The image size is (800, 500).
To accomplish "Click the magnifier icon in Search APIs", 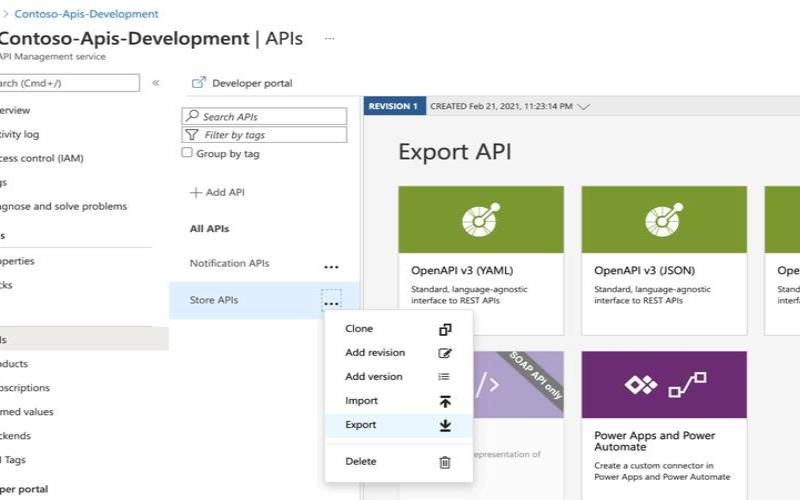I will click(x=192, y=115).
